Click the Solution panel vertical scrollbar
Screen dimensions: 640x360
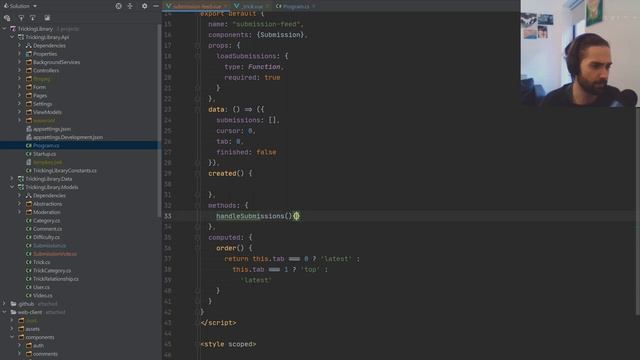click(x=159, y=120)
